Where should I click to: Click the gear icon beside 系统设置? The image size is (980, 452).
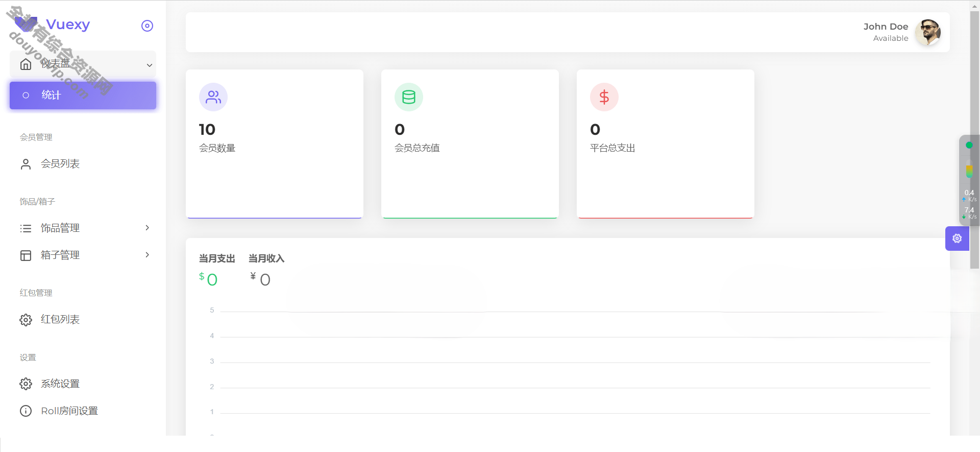tap(26, 384)
